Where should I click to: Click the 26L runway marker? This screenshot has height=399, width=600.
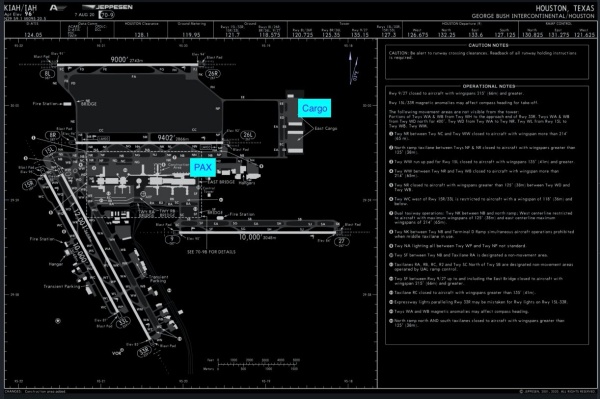pos(248,135)
